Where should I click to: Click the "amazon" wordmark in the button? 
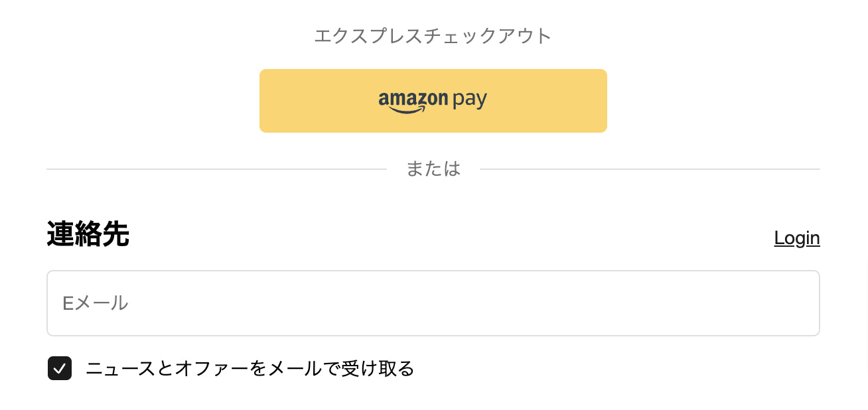click(x=413, y=100)
